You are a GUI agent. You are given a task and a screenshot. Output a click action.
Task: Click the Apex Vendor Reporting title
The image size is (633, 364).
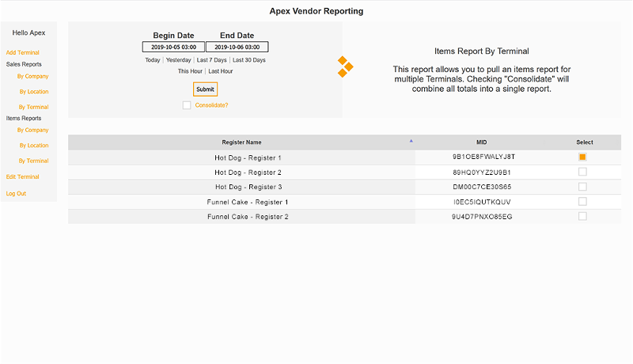click(316, 11)
